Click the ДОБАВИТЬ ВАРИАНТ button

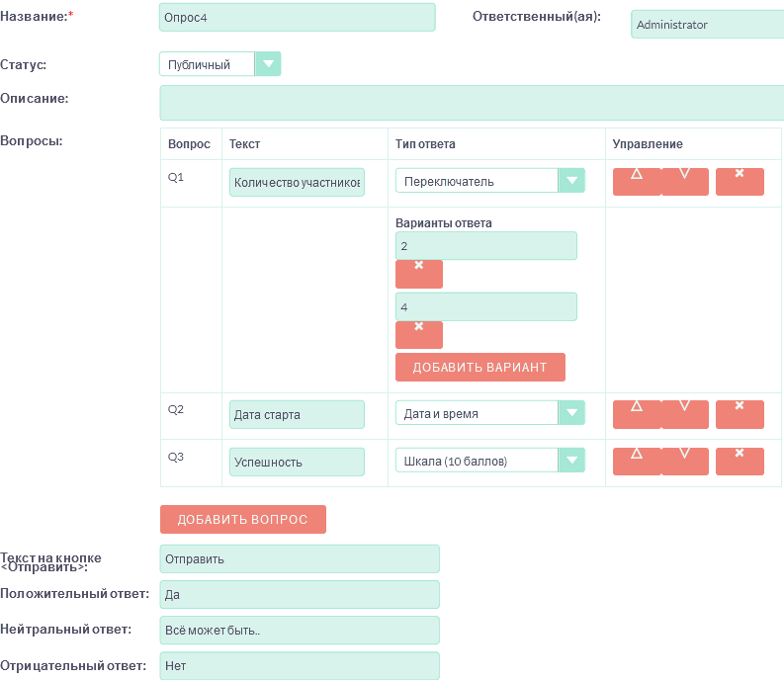pyautogui.click(x=479, y=367)
